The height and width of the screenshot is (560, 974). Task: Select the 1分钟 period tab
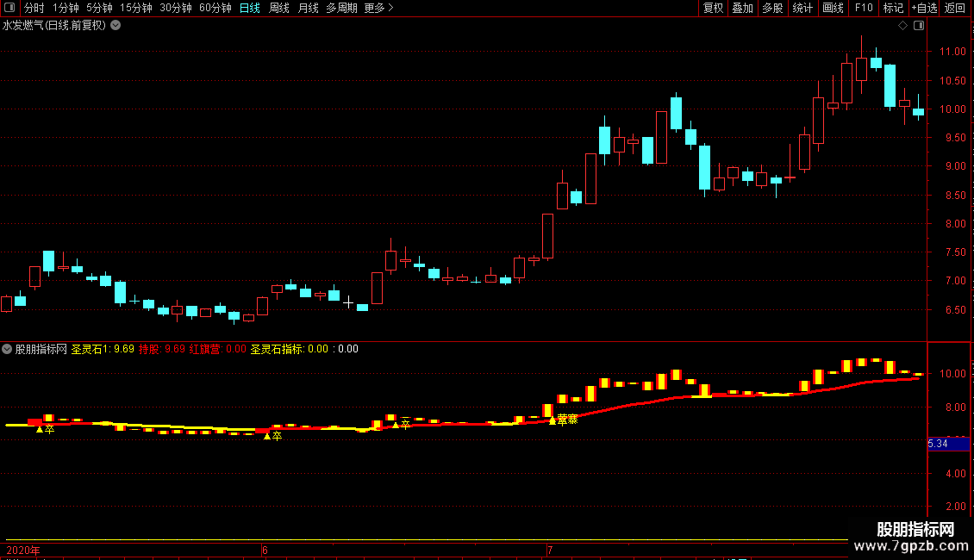[x=66, y=8]
